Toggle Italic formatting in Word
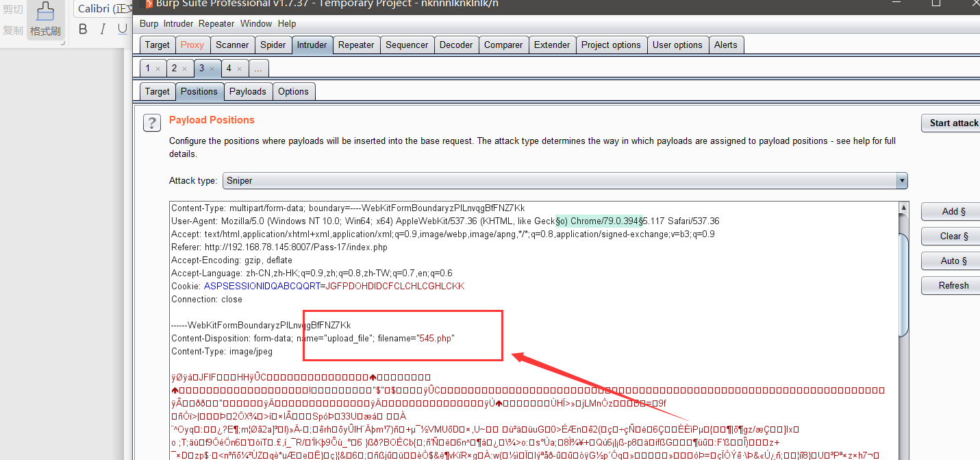Viewport: 980px width, 460px height. tap(103, 29)
